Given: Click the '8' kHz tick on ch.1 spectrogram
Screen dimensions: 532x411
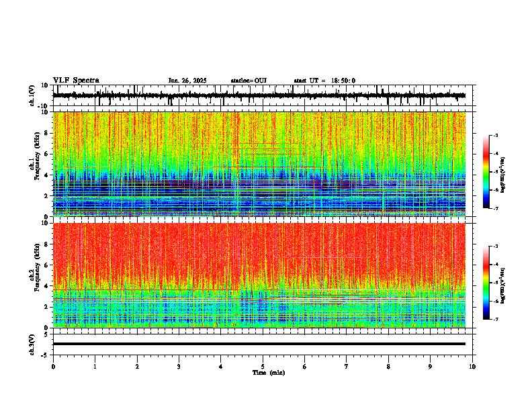Looking at the screenshot, I should (x=47, y=133).
